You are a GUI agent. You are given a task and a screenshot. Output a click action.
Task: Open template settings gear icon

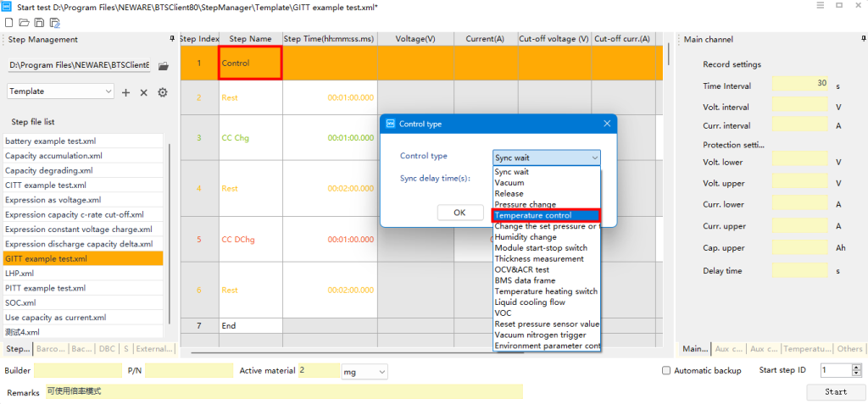(162, 92)
